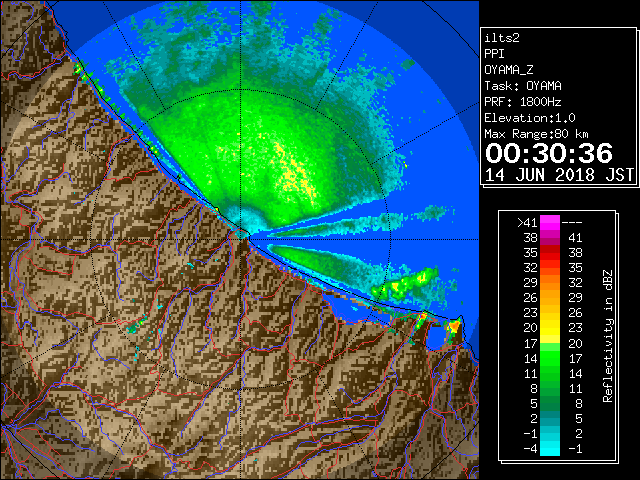Click the red legend color beside 35

[x=550, y=253]
